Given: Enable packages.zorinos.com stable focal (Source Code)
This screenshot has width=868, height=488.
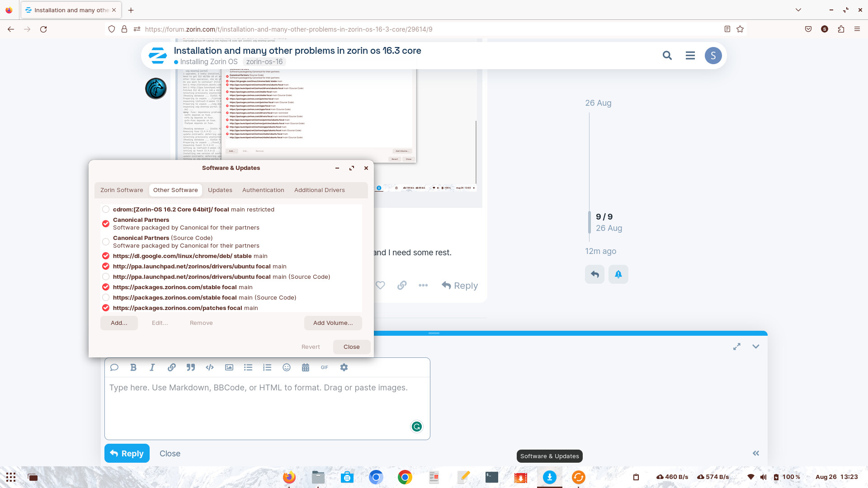Looking at the screenshot, I should click(106, 297).
